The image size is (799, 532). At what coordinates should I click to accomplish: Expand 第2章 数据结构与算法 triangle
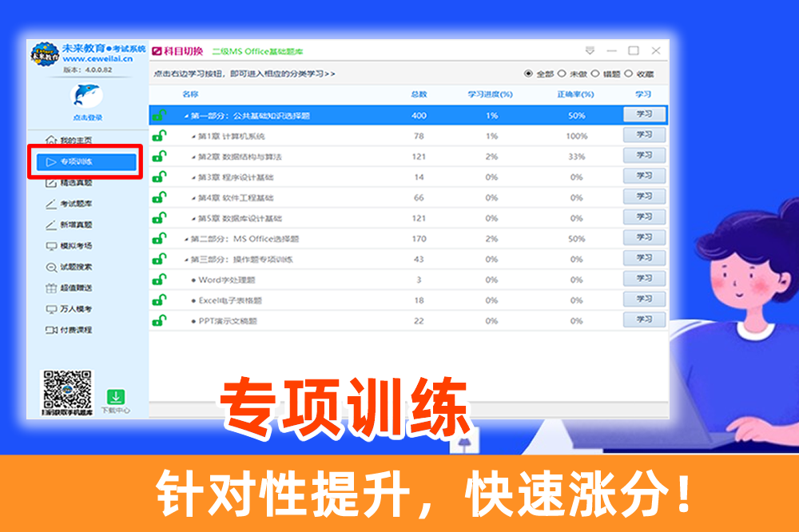tap(193, 157)
